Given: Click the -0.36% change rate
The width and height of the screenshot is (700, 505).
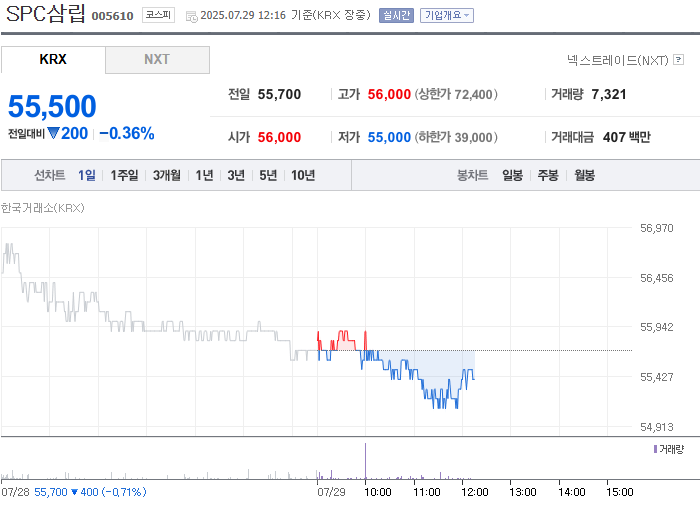Looking at the screenshot, I should (127, 133).
